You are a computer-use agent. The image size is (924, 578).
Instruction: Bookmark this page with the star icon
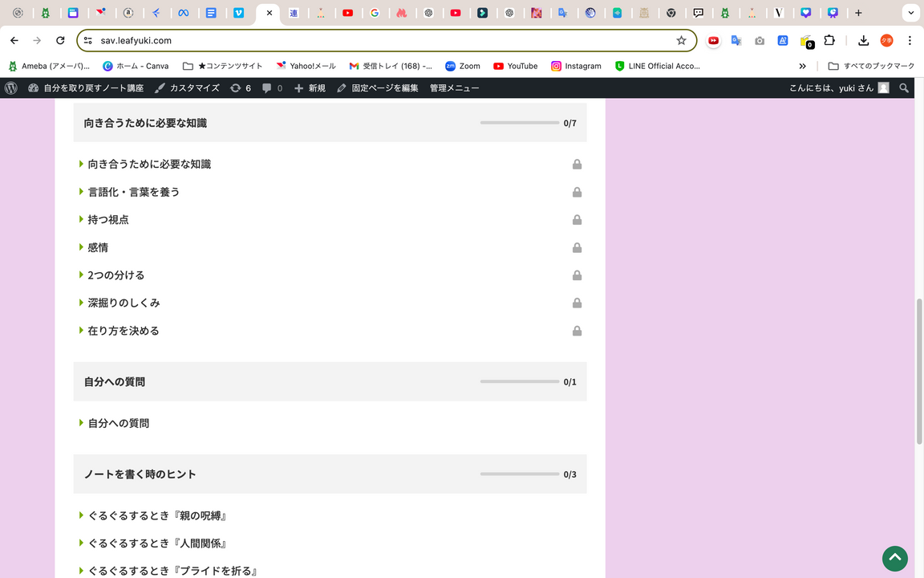coord(681,40)
